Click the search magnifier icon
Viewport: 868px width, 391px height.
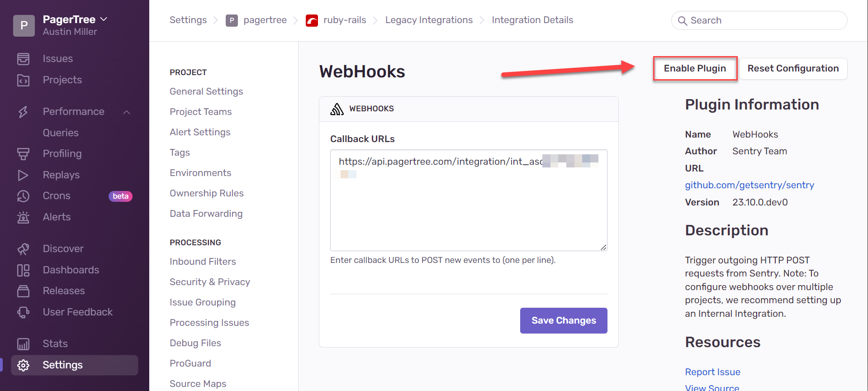pos(683,20)
